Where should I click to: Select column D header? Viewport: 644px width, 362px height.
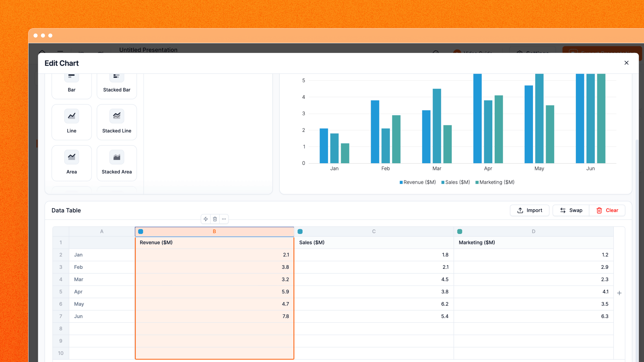[533, 232]
